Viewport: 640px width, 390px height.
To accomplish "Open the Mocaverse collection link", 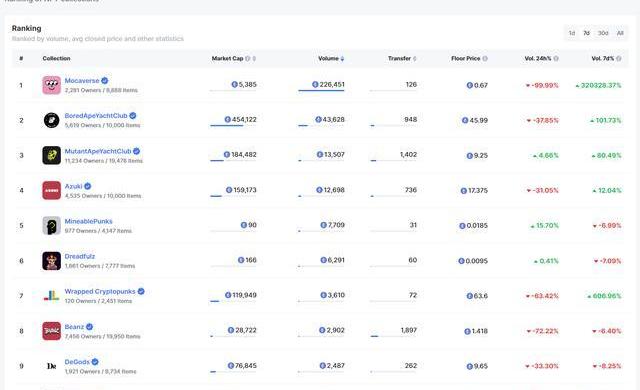I will 82,81.
